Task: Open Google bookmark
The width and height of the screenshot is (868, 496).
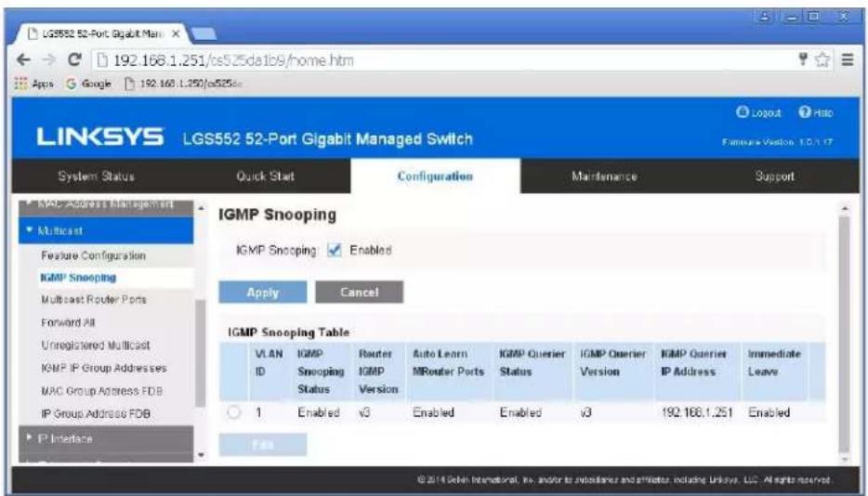Action: (88, 84)
